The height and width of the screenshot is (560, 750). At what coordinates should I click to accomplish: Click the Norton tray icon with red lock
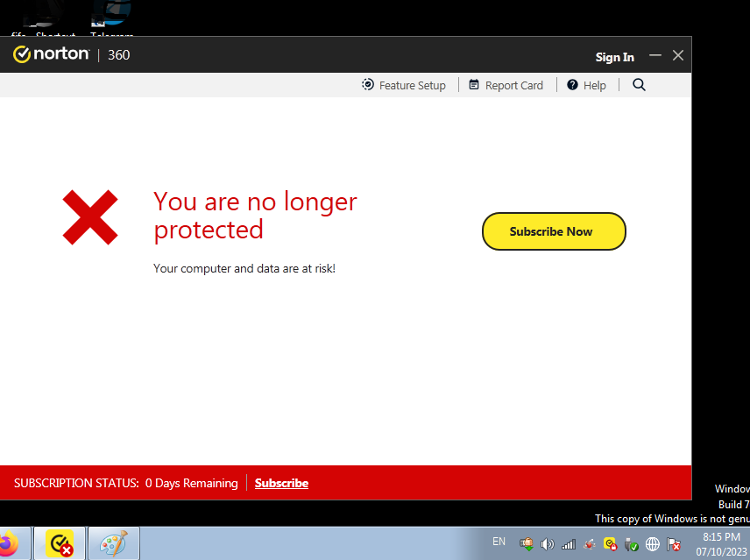coord(611,543)
